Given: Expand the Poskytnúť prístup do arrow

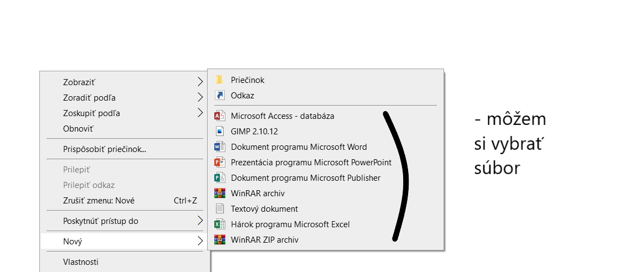Looking at the screenshot, I should click(200, 221).
